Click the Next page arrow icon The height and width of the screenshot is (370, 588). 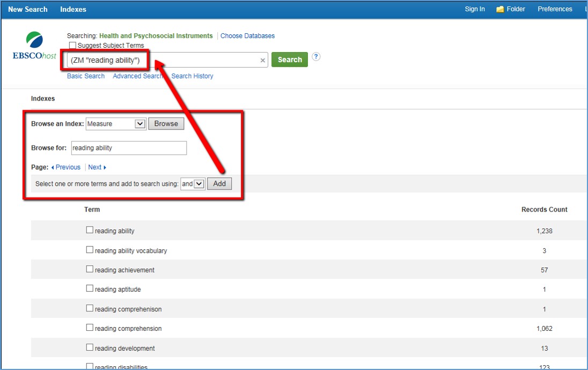coord(105,168)
